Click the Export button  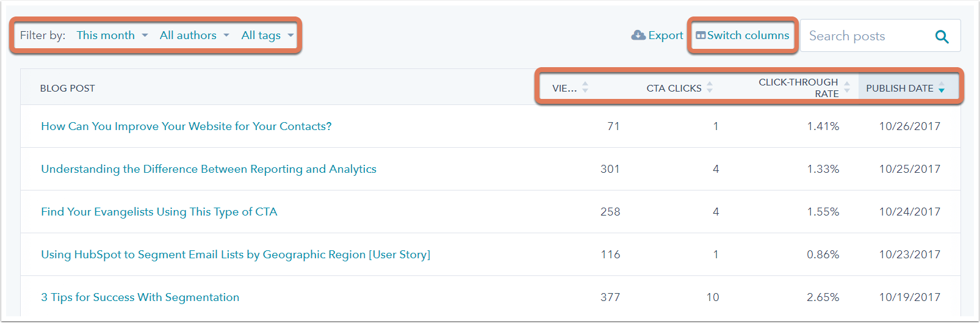657,35
